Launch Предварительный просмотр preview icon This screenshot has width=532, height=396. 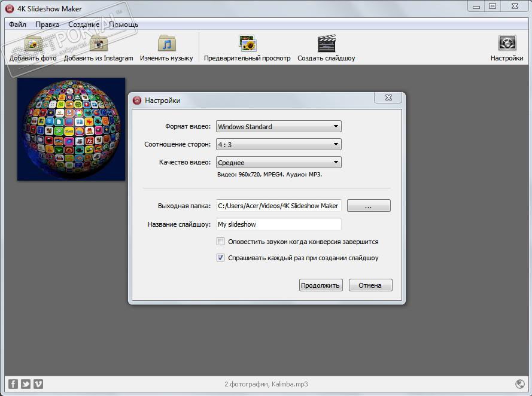(247, 44)
